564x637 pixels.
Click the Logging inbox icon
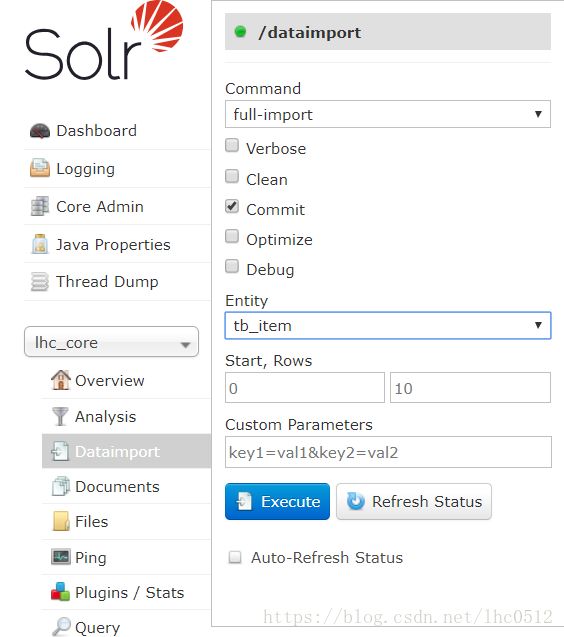coord(39,168)
